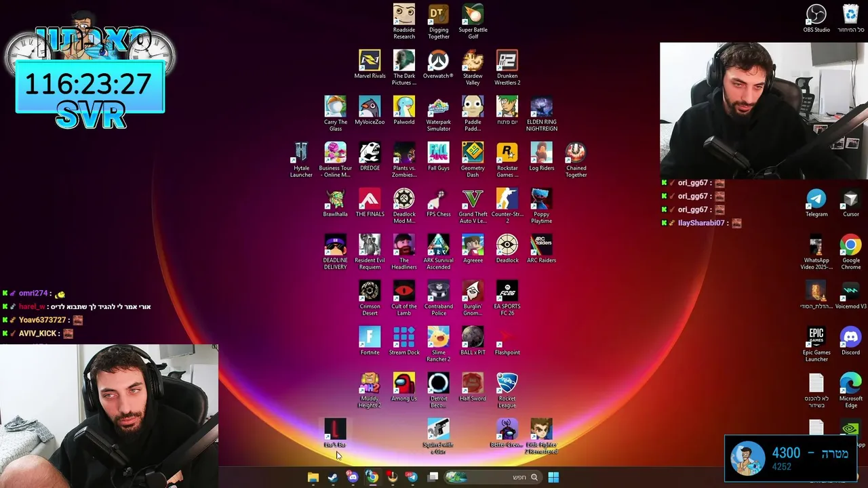This screenshot has height=488, width=868.
Task: Open Task View in the taskbar
Action: pyautogui.click(x=433, y=477)
